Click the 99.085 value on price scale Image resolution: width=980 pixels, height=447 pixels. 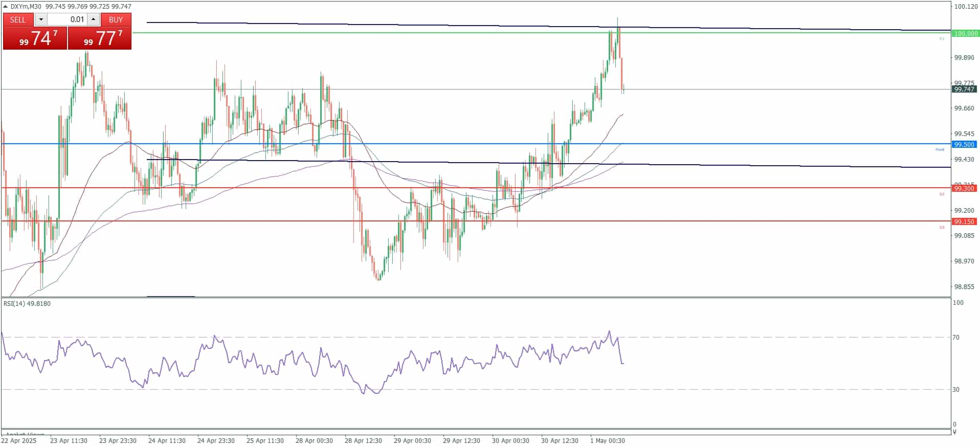(965, 236)
